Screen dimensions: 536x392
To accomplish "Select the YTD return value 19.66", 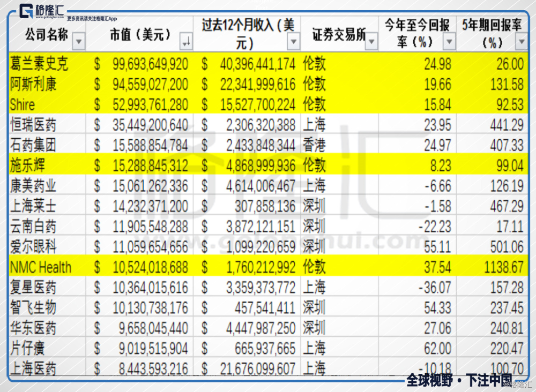I will (x=437, y=84).
